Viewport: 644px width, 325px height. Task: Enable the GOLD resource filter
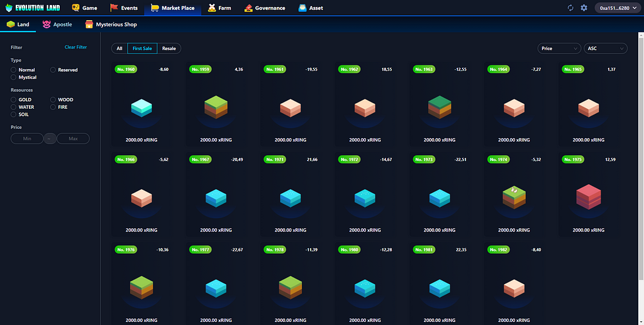tap(14, 100)
